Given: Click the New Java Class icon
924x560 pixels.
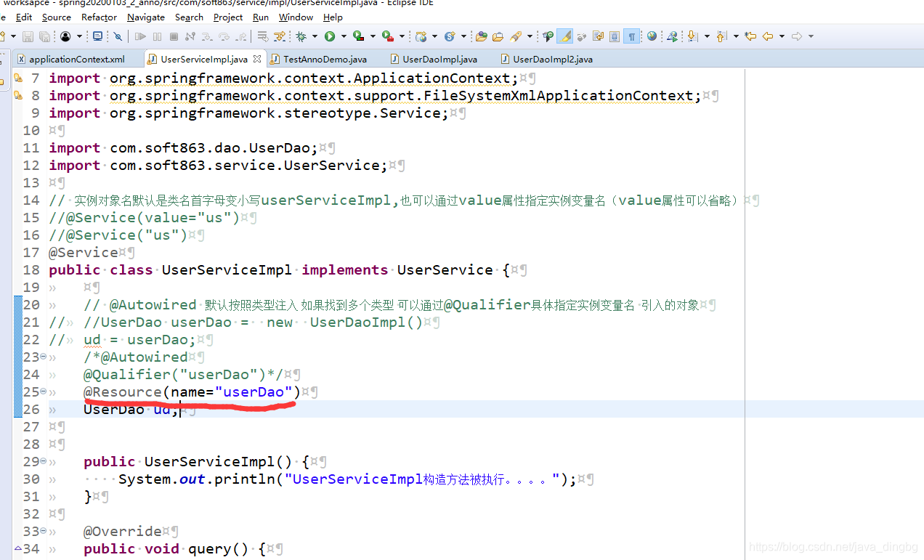Looking at the screenshot, I should [448, 36].
